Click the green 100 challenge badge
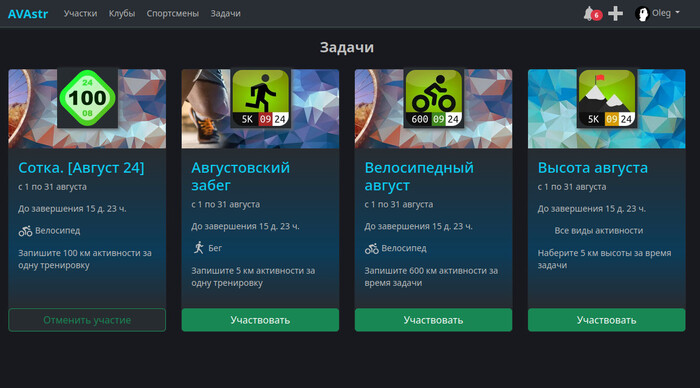The image size is (700, 388). (x=88, y=98)
